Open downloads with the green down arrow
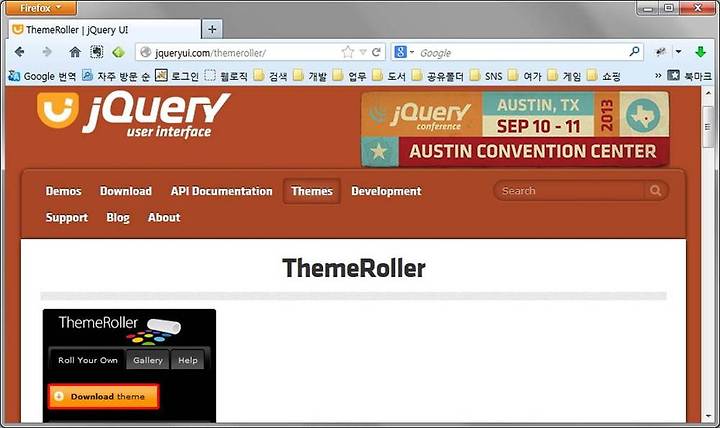Viewport: 720px width, 428px height. (x=700, y=52)
